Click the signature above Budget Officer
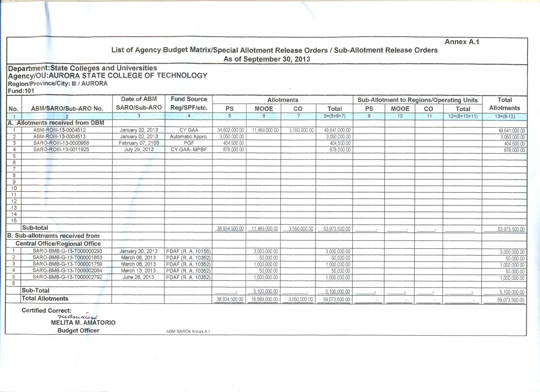Image resolution: width=540 pixels, height=392 pixels. tap(77, 316)
